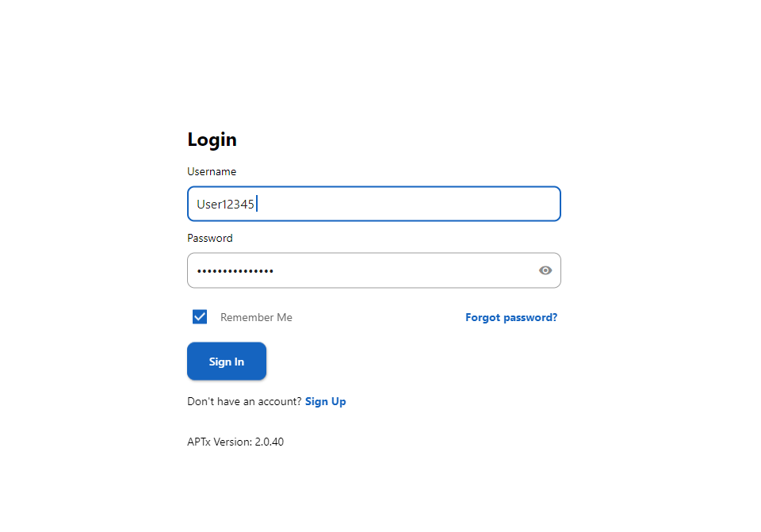Screen dimensions: 761x532
Task: Click empty space right of User12345
Action: [412, 204]
